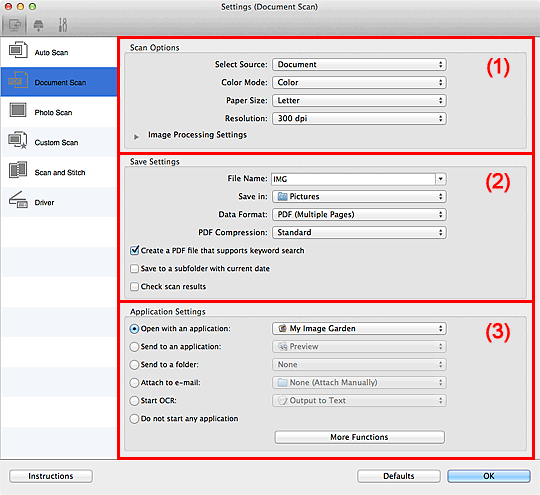Click the Image Processing Settings label
The width and height of the screenshot is (540, 495).
tap(197, 135)
